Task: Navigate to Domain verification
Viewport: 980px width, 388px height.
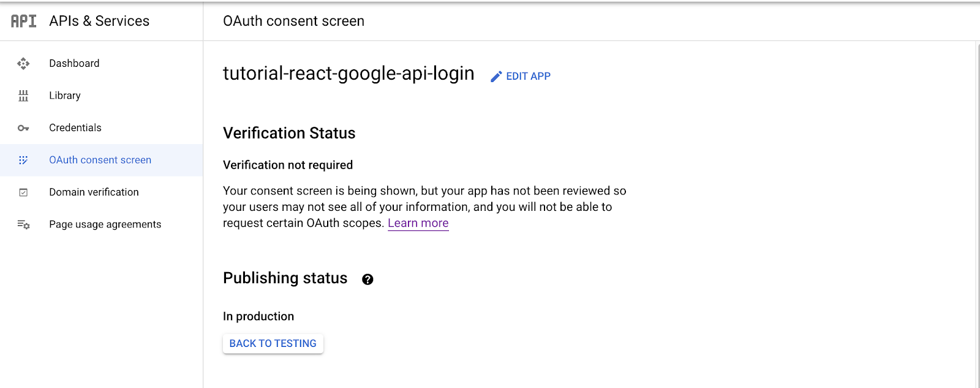Action: (94, 192)
